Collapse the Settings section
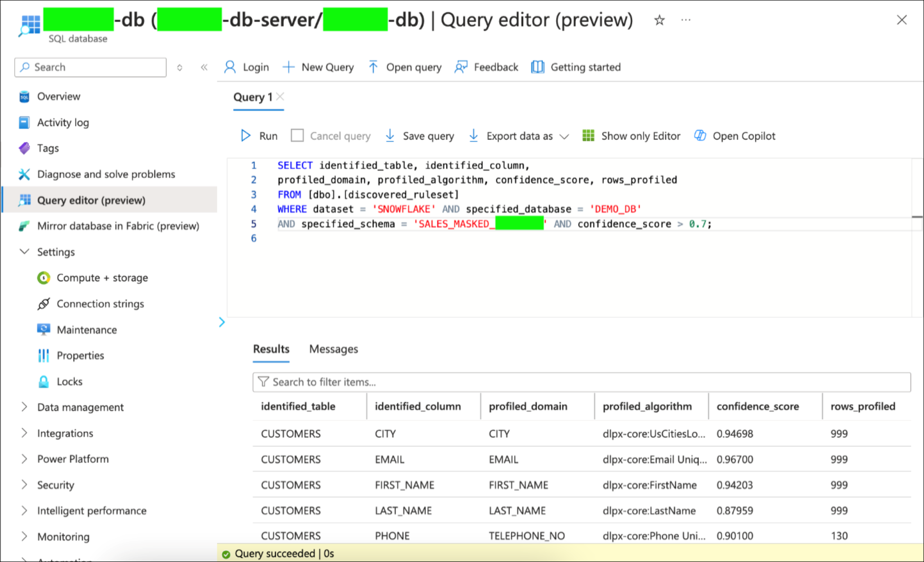Image resolution: width=924 pixels, height=562 pixels. tap(24, 252)
